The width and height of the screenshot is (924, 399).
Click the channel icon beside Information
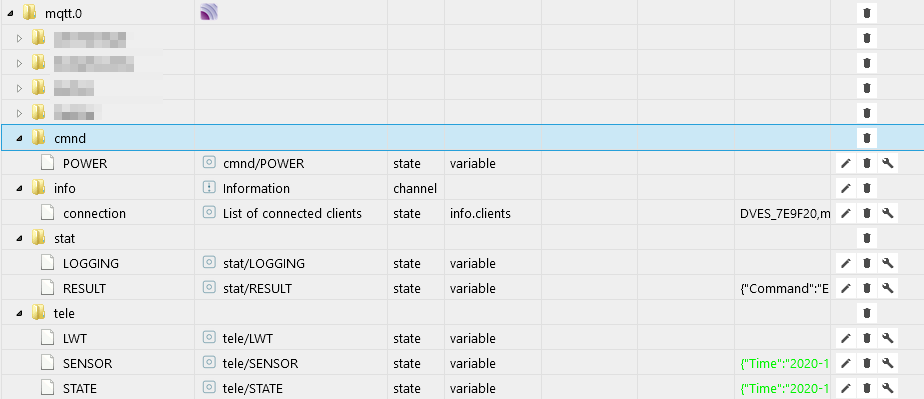pyautogui.click(x=209, y=188)
